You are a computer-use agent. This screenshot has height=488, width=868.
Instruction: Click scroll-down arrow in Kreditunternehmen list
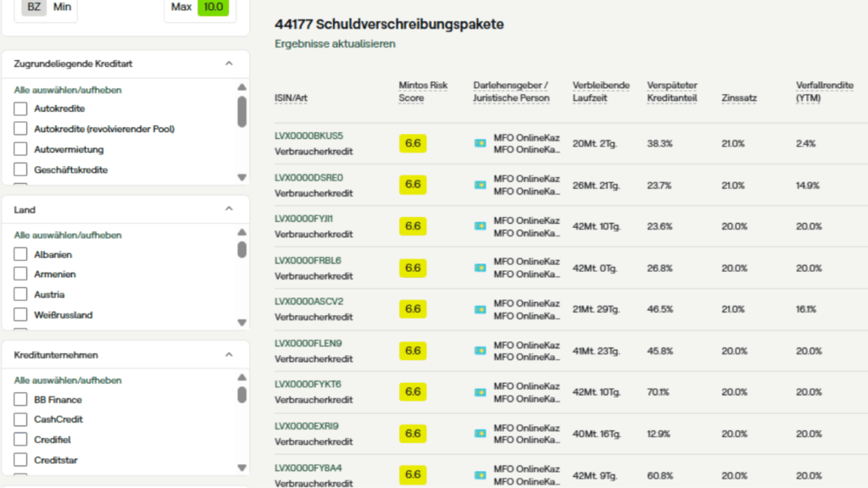[x=242, y=468]
